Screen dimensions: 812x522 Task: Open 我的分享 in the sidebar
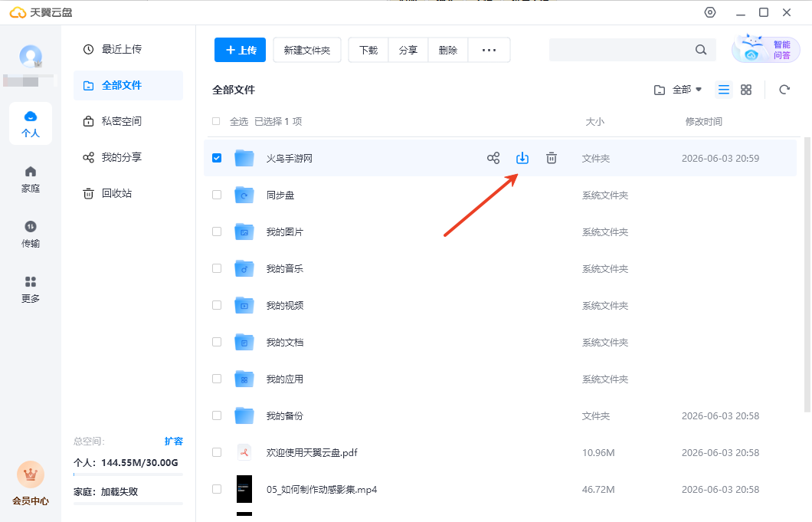tap(129, 157)
